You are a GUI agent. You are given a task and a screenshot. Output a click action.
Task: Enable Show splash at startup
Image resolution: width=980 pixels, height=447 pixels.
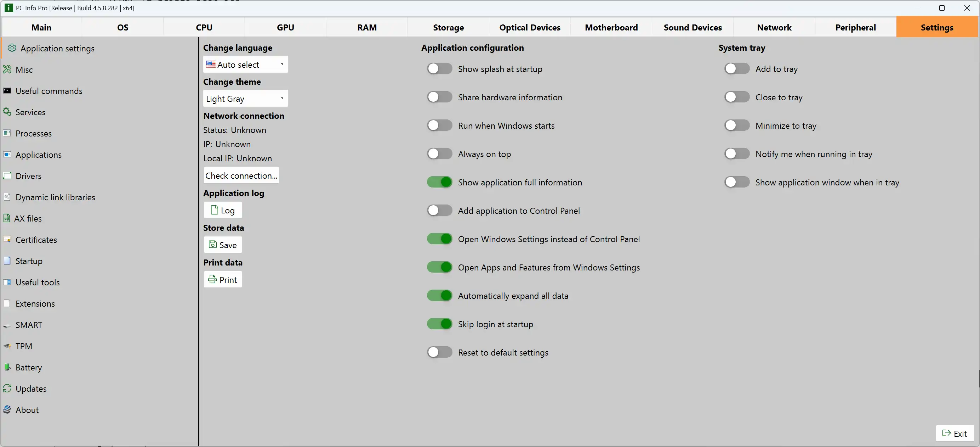pos(439,68)
